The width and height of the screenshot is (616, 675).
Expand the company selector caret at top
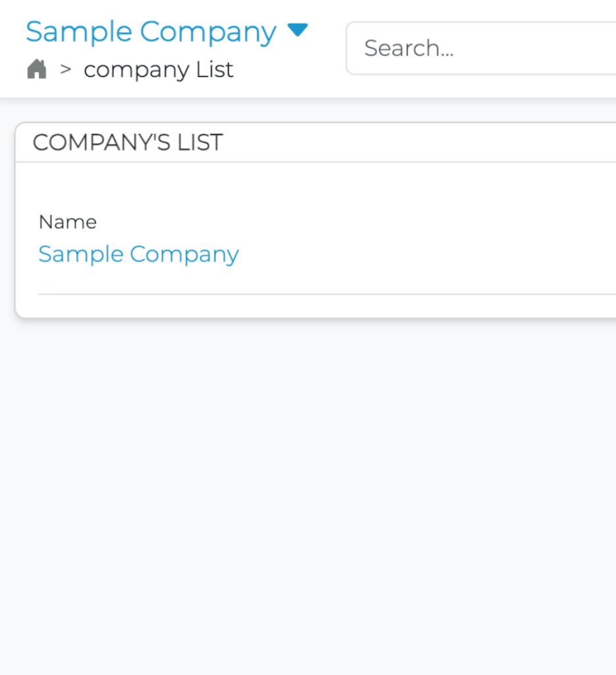coord(298,30)
